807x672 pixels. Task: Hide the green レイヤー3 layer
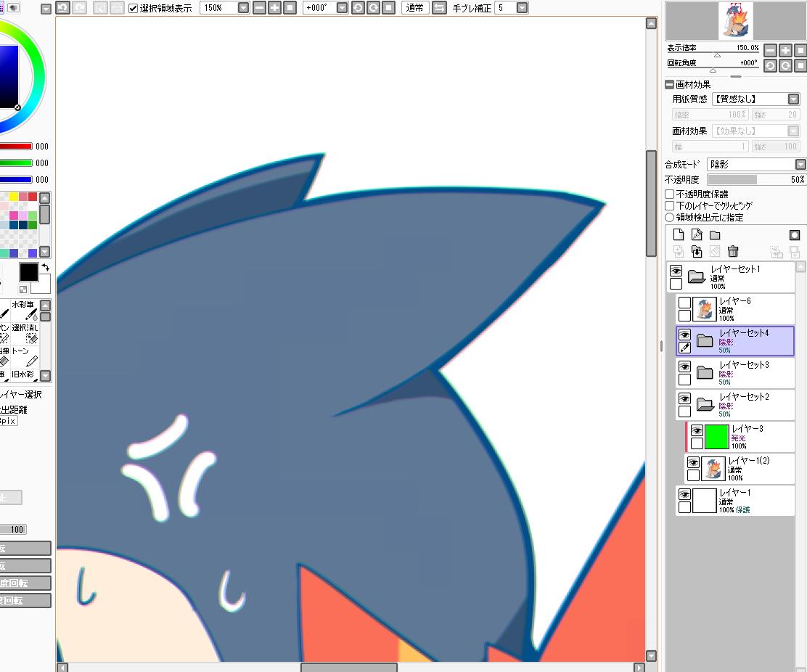tap(697, 430)
